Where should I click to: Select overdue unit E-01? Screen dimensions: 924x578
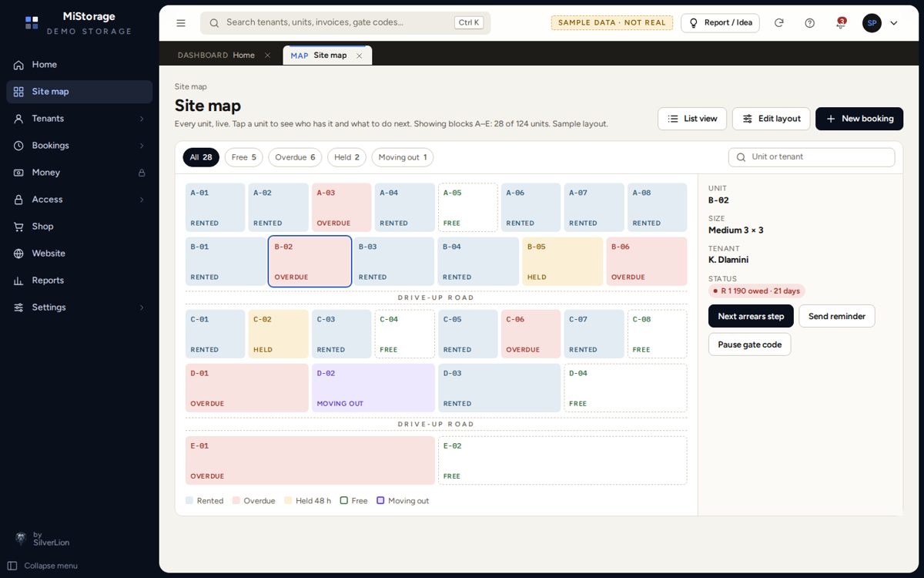point(310,461)
